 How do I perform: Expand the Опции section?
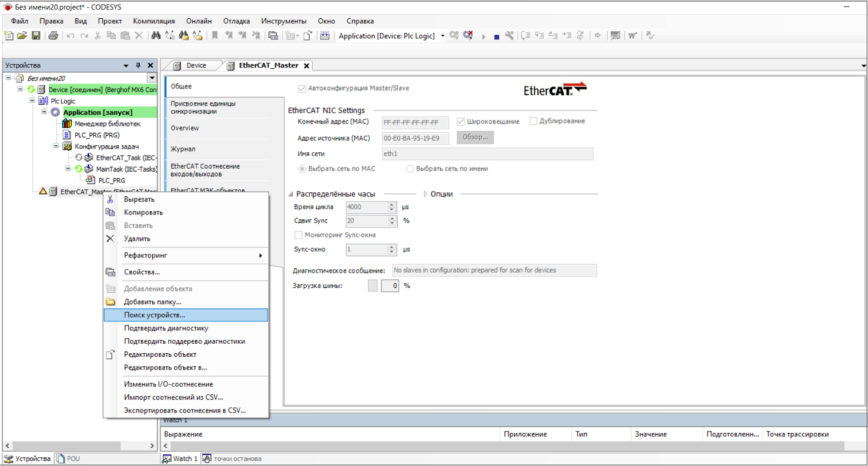[426, 194]
